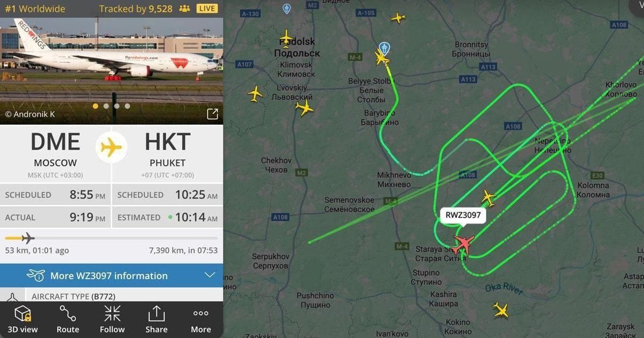This screenshot has width=644, height=338.
Task: Open the More options menu
Action: pos(201,319)
